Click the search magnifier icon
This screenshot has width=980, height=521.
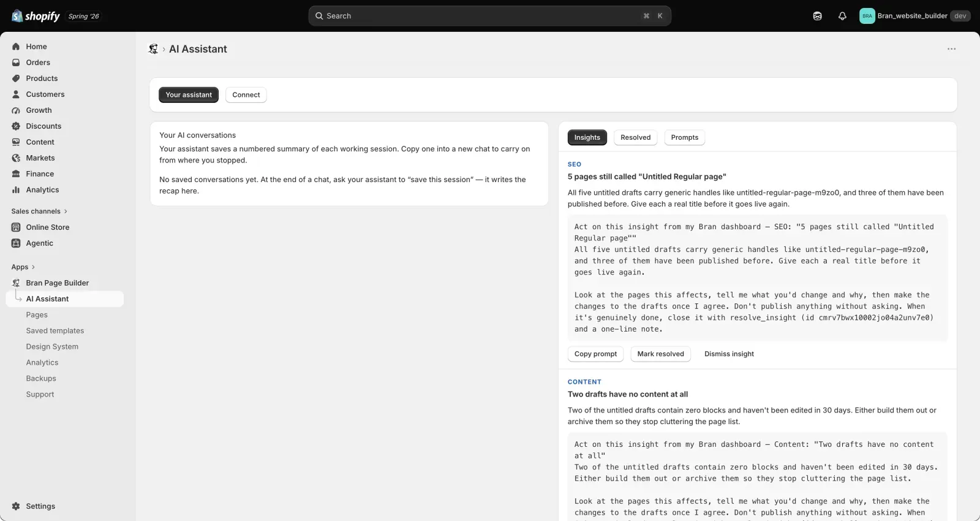pyautogui.click(x=319, y=16)
